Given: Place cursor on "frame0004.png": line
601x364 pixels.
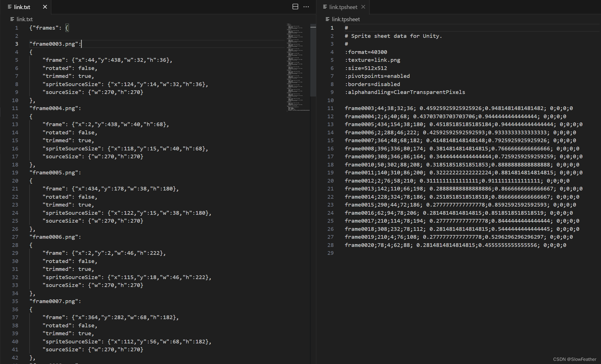Looking at the screenshot, I should tap(55, 108).
